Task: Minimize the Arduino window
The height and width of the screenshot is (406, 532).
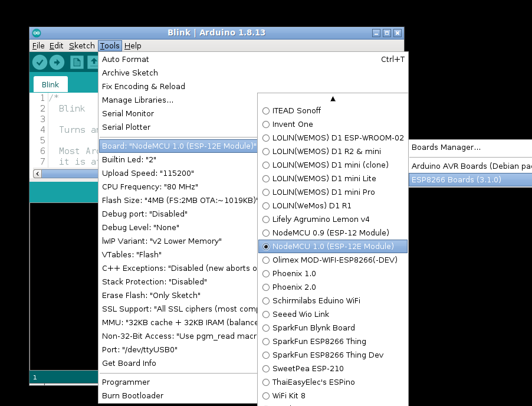Action: [376, 33]
